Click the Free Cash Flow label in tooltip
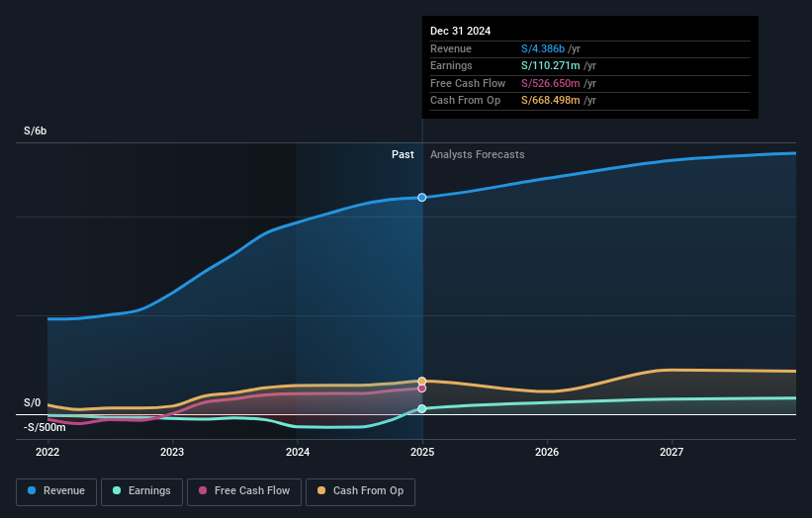 click(x=468, y=83)
